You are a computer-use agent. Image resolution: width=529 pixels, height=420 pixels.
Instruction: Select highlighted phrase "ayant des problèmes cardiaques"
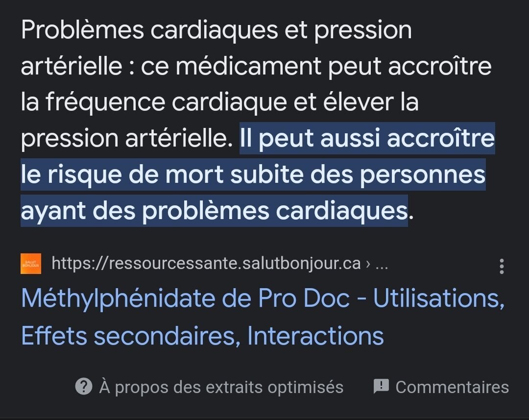(x=214, y=211)
